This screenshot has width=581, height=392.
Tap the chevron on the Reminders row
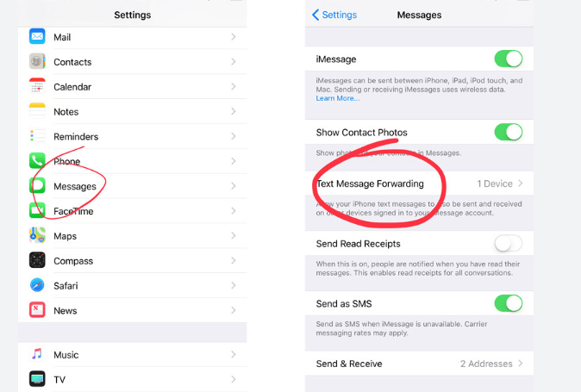click(234, 137)
